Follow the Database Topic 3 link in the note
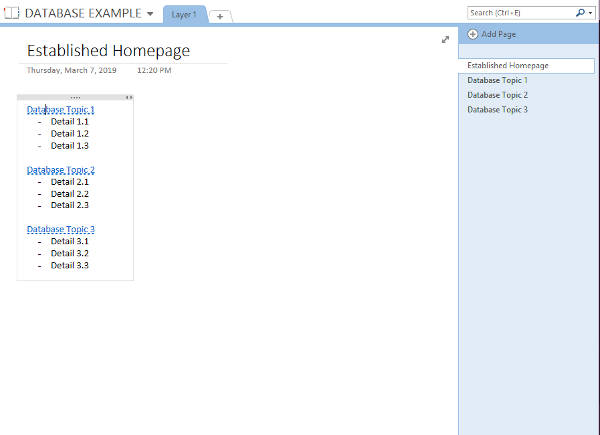This screenshot has height=435, width=600. pos(61,229)
